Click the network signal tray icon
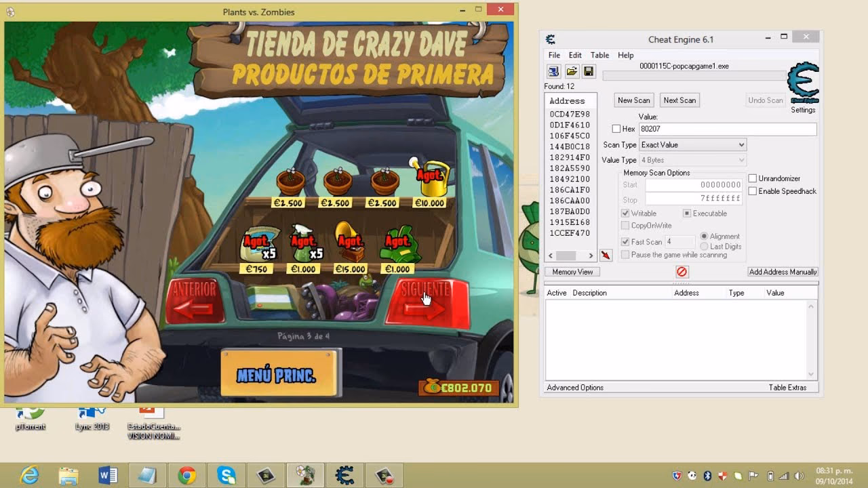The height and width of the screenshot is (488, 868). tap(785, 476)
